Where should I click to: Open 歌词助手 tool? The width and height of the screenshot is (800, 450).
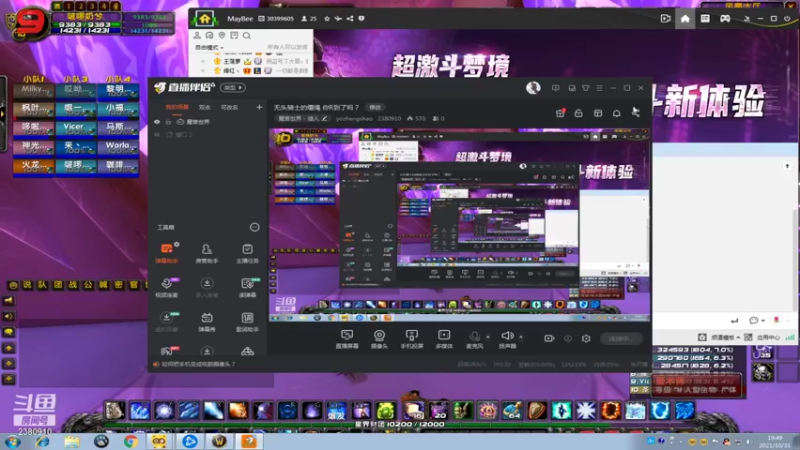coord(247,322)
